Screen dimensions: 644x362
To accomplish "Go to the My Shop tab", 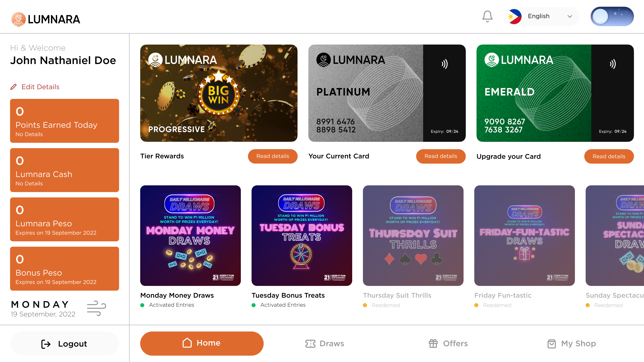I will (572, 344).
